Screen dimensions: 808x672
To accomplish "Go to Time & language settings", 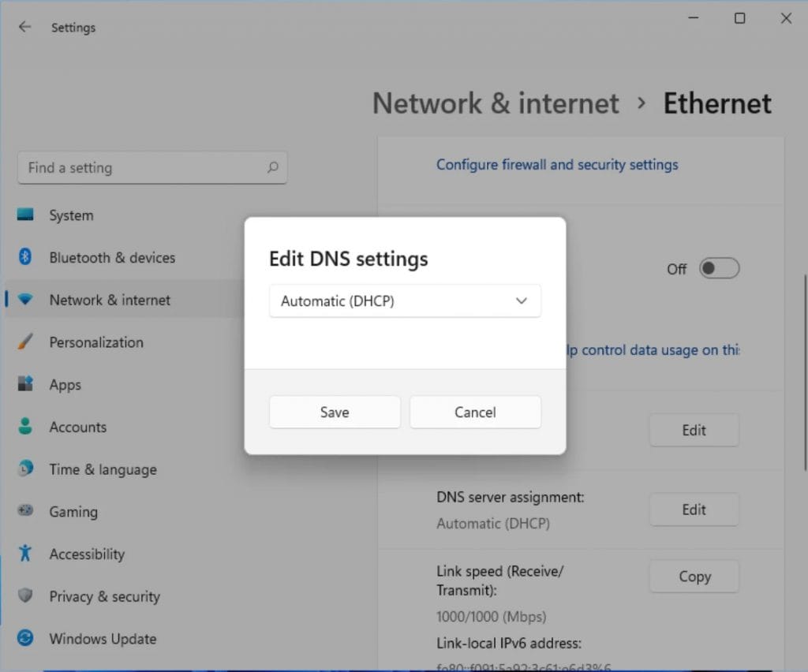I will pos(103,469).
